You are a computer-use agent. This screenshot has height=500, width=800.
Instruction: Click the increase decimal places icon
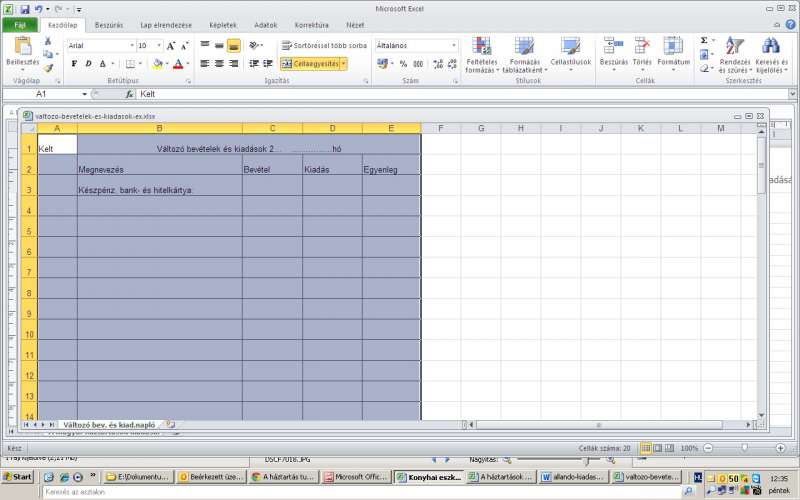(x=438, y=64)
